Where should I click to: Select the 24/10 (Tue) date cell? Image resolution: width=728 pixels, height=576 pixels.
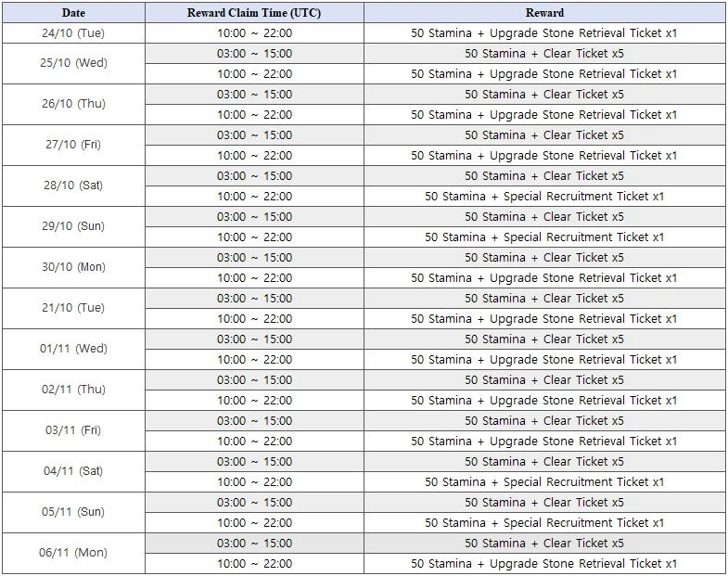pos(73,32)
